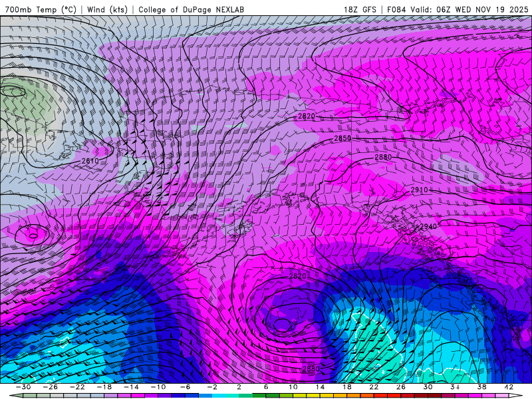Select the 2850 height contour label
The width and height of the screenshot is (532, 399).
point(342,138)
